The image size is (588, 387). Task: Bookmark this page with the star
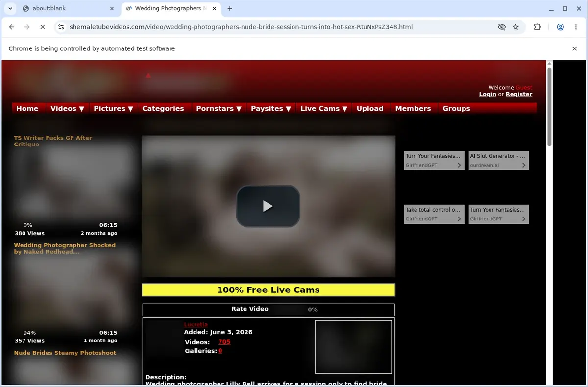pyautogui.click(x=515, y=27)
